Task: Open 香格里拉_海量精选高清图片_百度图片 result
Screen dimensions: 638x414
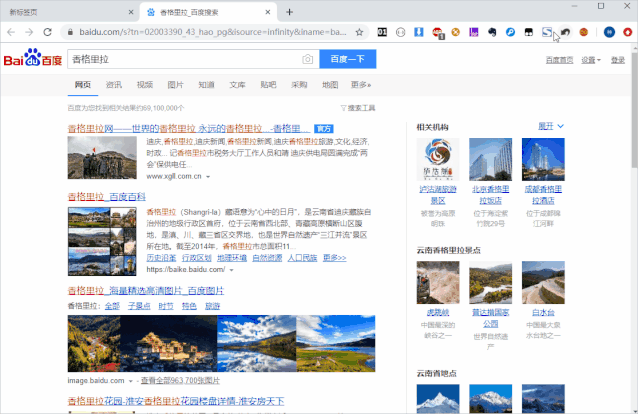Action: (146, 291)
